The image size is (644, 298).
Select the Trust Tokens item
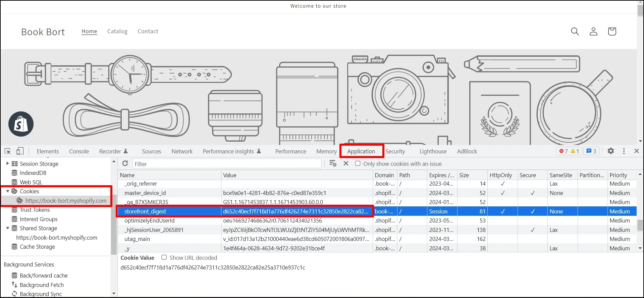pyautogui.click(x=35, y=210)
